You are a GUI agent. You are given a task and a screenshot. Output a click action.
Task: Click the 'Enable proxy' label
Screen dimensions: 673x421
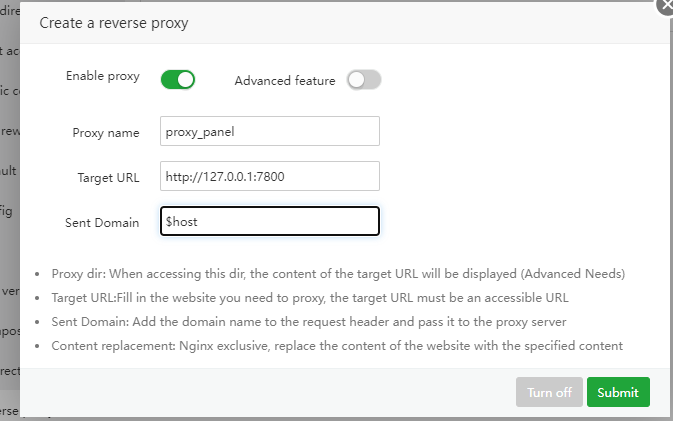[103, 76]
